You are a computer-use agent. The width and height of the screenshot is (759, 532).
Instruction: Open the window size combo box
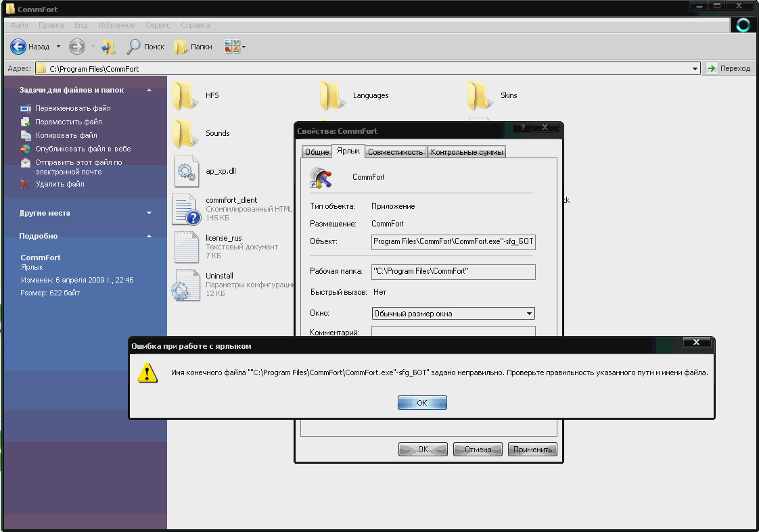click(453, 314)
